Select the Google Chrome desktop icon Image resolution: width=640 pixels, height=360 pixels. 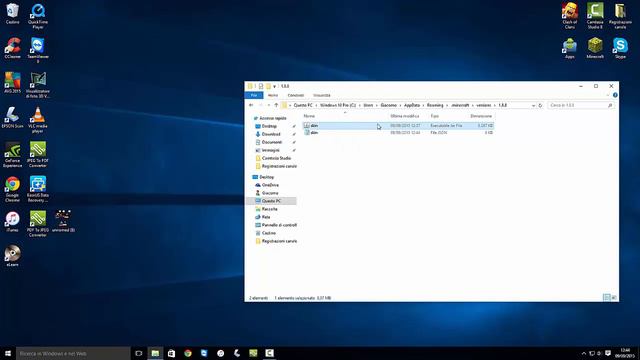(x=12, y=189)
